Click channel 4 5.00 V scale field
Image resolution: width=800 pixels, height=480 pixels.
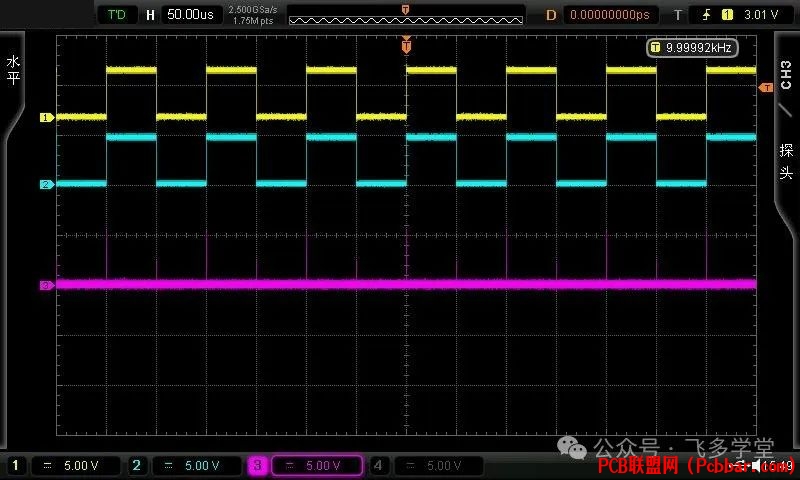439,465
